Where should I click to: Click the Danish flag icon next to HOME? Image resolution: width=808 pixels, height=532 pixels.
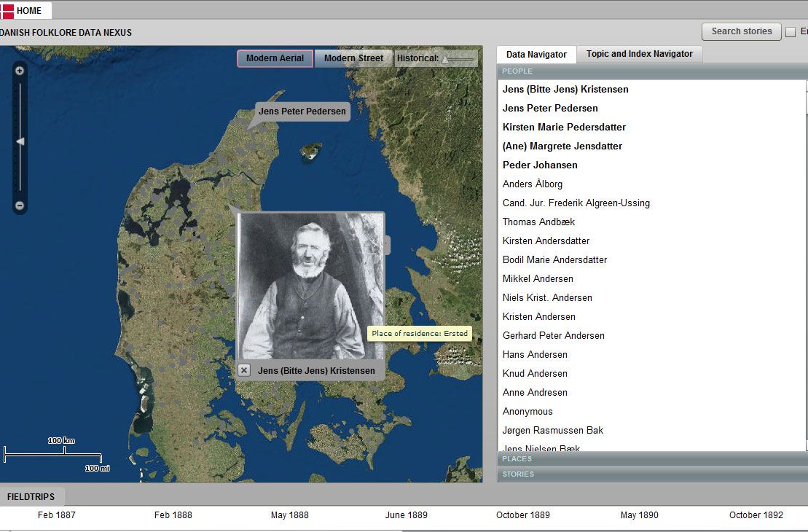[x=7, y=10]
